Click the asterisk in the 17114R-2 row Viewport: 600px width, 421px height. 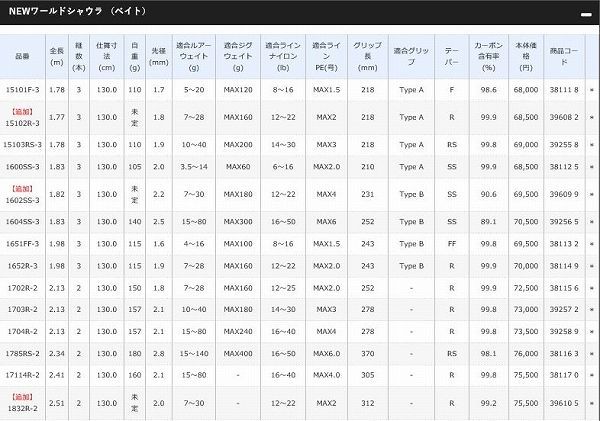point(591,376)
